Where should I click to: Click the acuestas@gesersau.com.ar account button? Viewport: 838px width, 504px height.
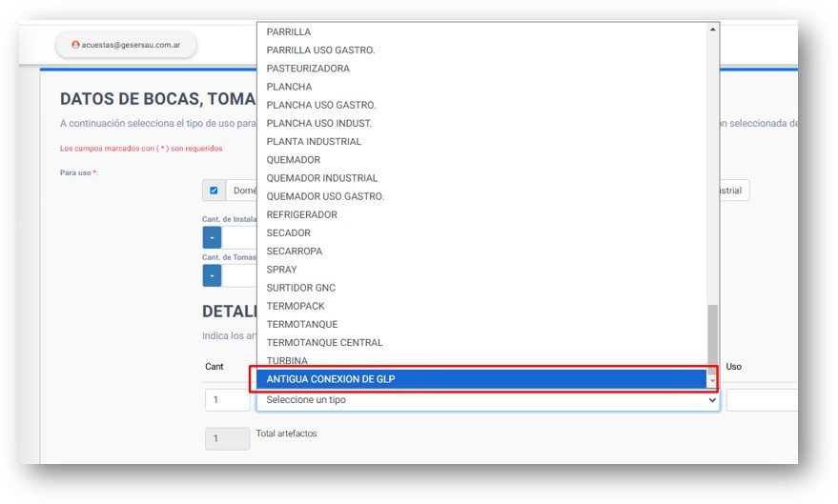pos(126,45)
